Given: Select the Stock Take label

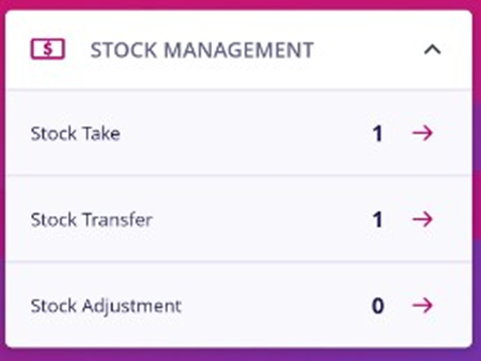Looking at the screenshot, I should (76, 133).
